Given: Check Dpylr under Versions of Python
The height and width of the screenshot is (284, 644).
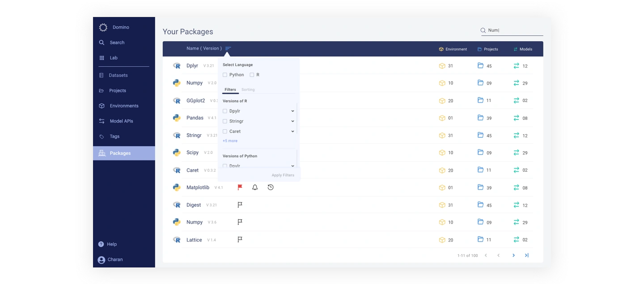Looking at the screenshot, I should pyautogui.click(x=225, y=166).
